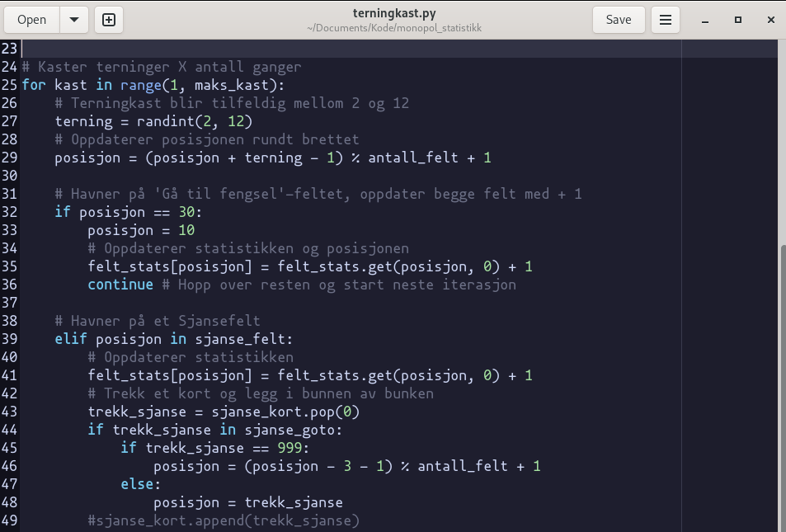The width and height of the screenshot is (786, 532).
Task: Click the Open button
Action: pyautogui.click(x=32, y=20)
